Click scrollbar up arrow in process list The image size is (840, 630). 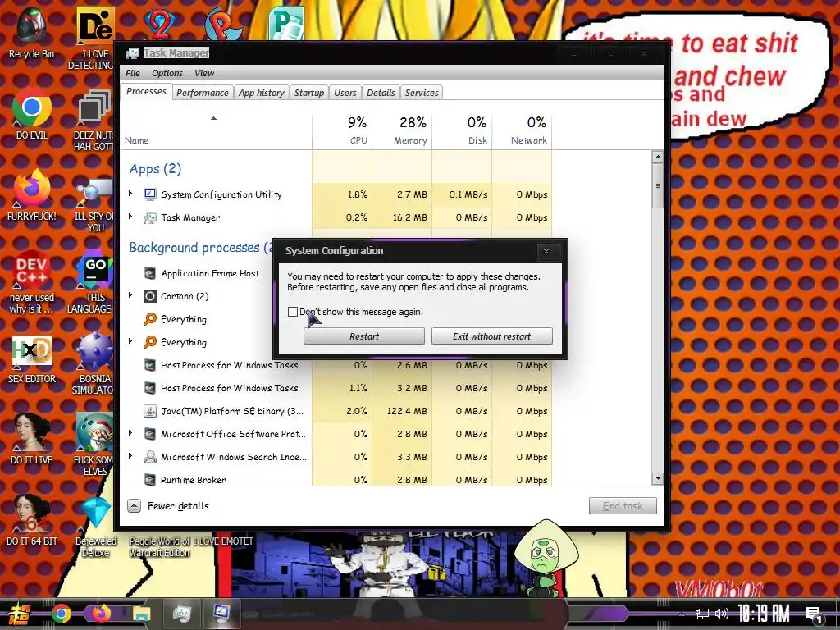pos(658,157)
